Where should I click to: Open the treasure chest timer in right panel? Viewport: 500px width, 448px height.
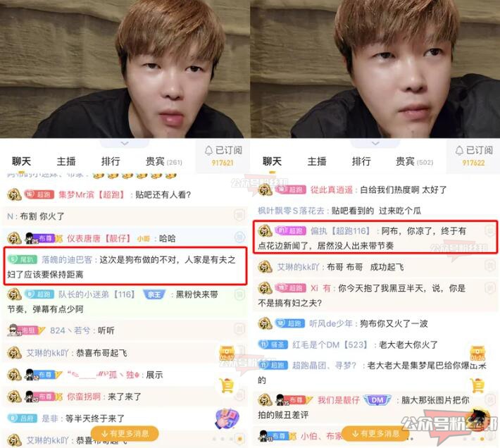click(477, 354)
